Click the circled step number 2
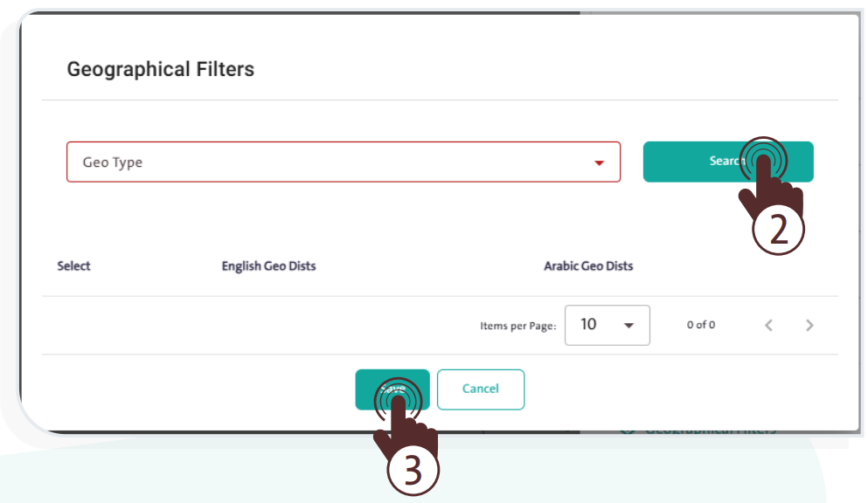 click(x=778, y=230)
